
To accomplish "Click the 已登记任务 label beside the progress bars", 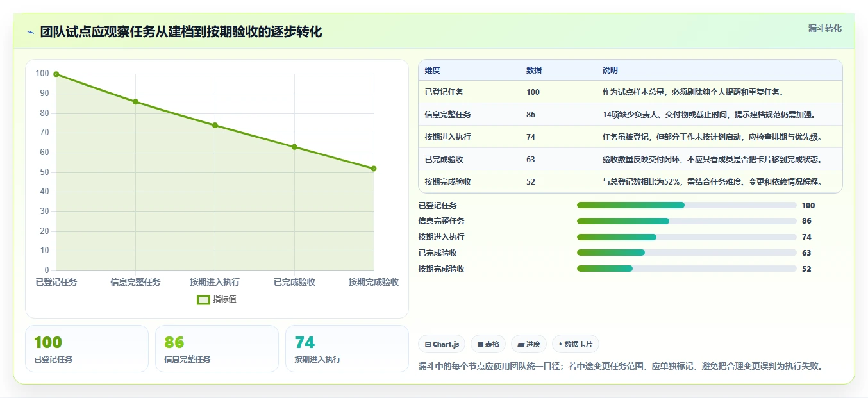I will (437, 206).
